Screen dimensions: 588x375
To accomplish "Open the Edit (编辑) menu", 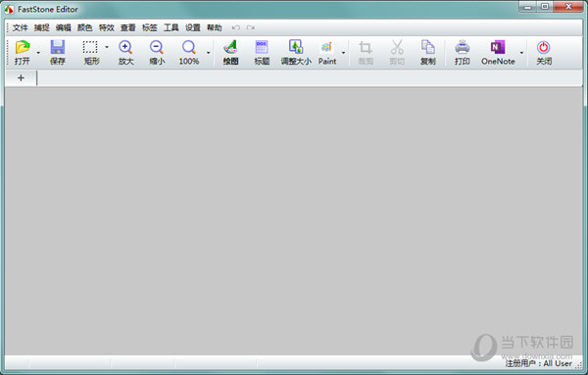I will [x=64, y=27].
